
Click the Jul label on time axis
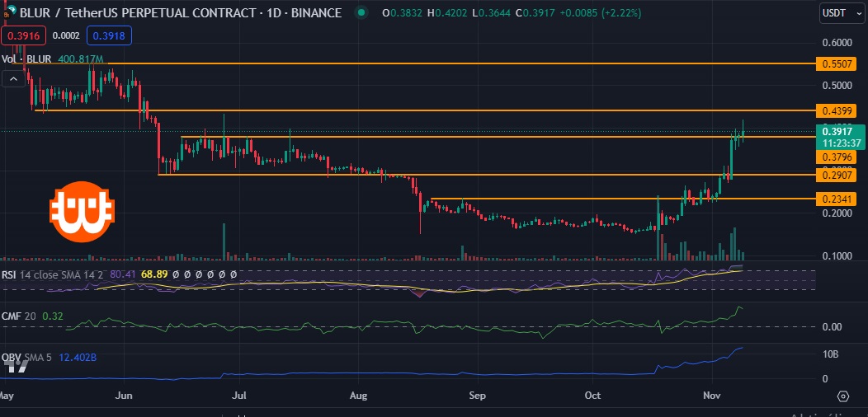(x=239, y=396)
